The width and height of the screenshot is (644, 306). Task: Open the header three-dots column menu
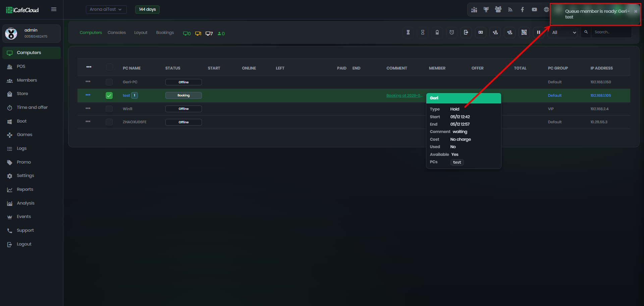[89, 67]
